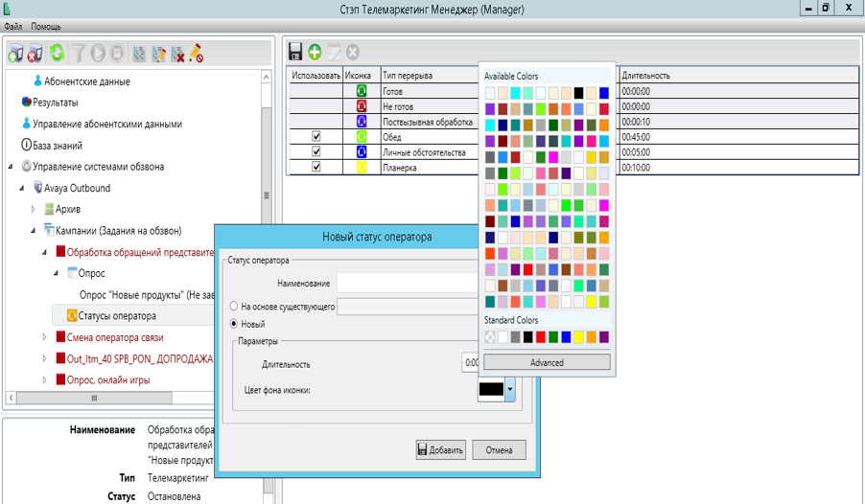The width and height of the screenshot is (865, 504).
Task: Open the Файл menu
Action: click(x=13, y=27)
